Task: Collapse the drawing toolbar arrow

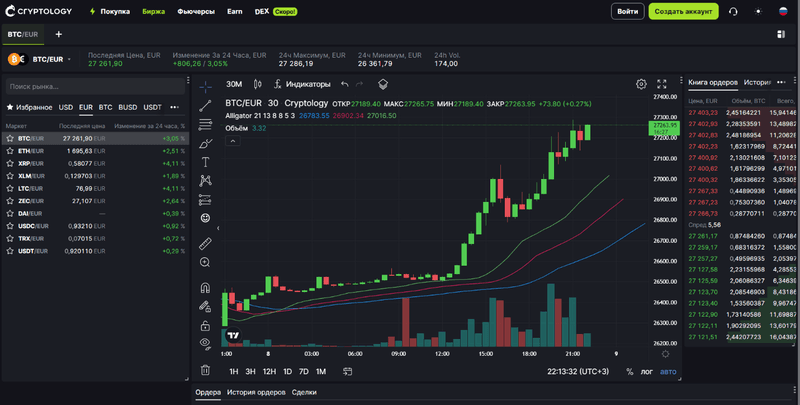Action: [x=218, y=228]
